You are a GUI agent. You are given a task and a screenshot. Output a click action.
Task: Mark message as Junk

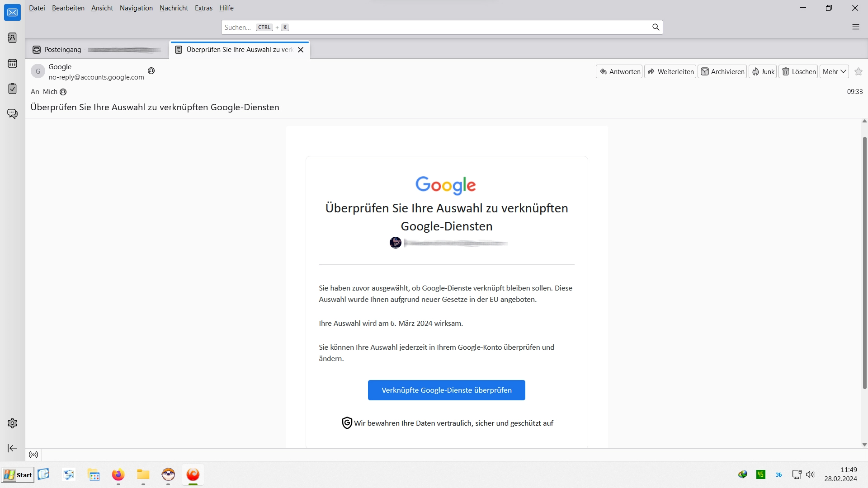(x=763, y=71)
